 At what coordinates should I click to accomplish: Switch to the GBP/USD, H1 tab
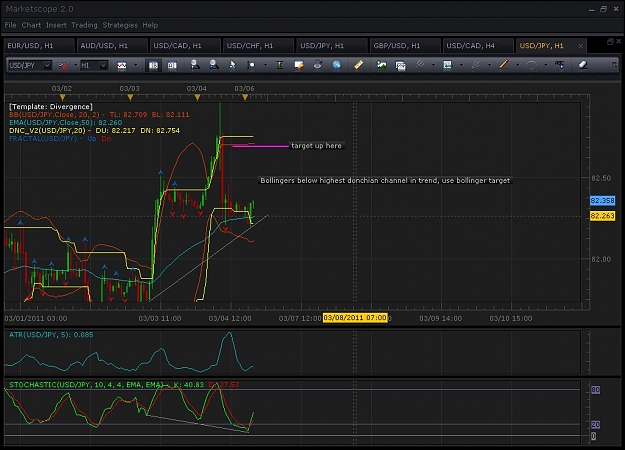point(405,46)
